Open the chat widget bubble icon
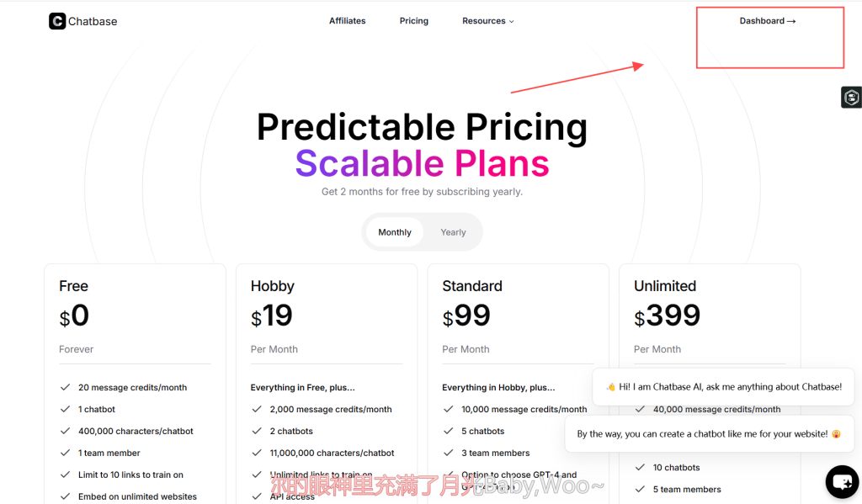The image size is (862, 504). pos(841,481)
